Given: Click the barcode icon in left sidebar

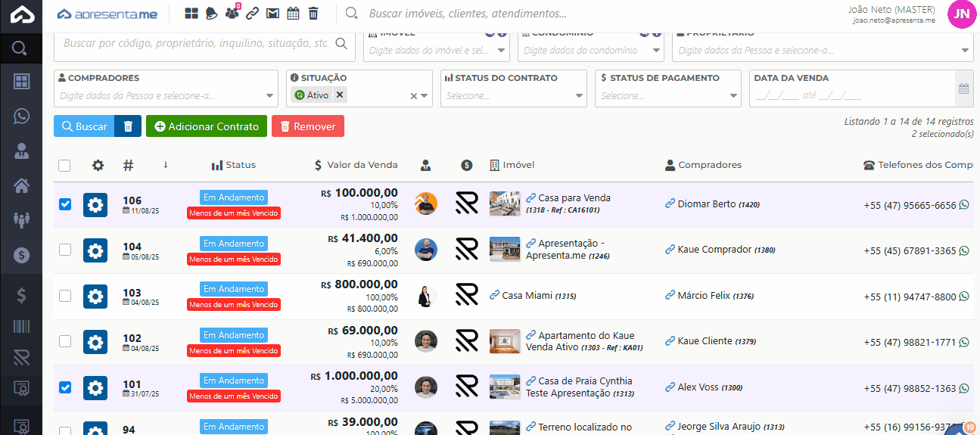Looking at the screenshot, I should click(21, 326).
